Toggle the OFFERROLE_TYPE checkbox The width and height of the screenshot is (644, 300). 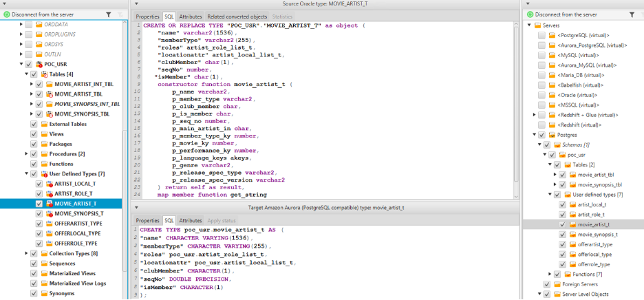[39, 244]
